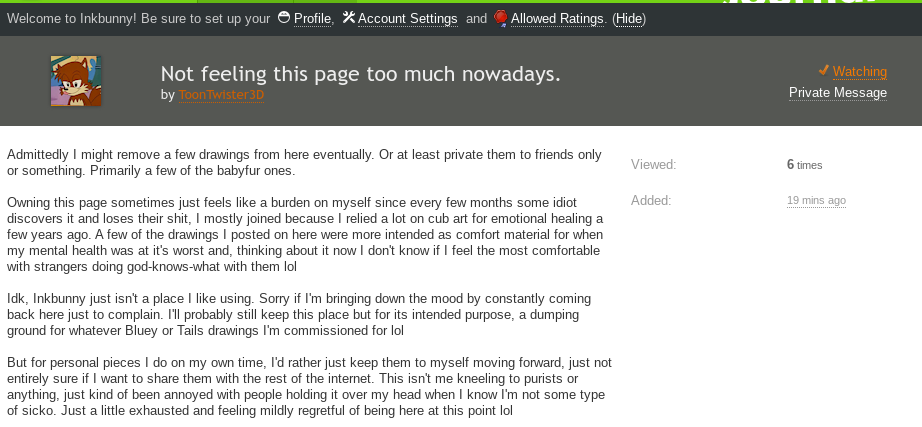Click the Profile icon in welcome bar
Screen dimensions: 922x427
pyautogui.click(x=284, y=18)
